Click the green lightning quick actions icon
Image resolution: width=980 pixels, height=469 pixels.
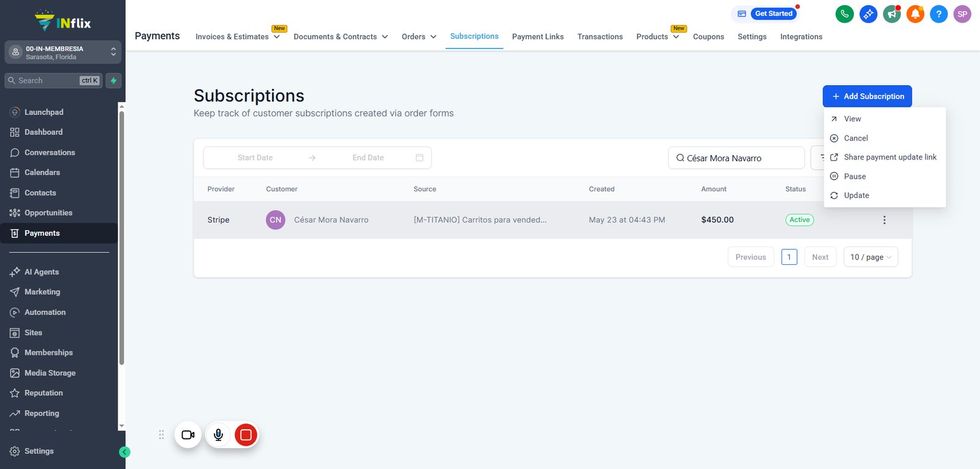(x=113, y=80)
